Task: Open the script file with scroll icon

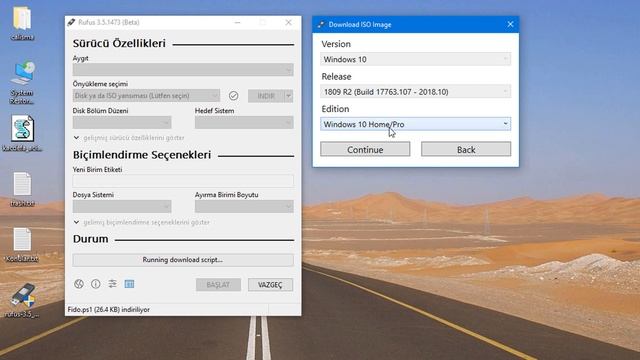Action: point(22,129)
